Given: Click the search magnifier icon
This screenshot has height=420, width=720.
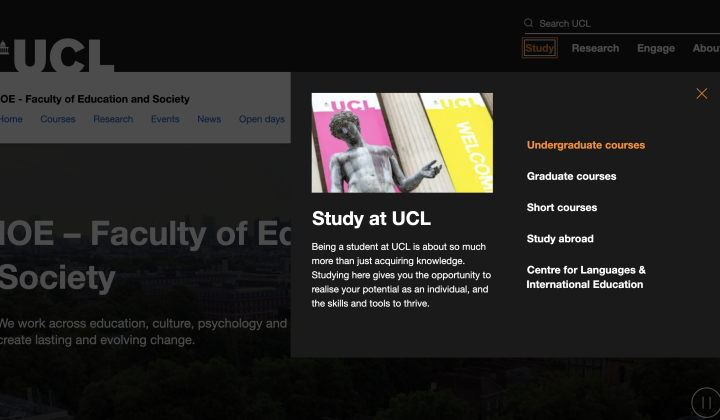Looking at the screenshot, I should click(x=529, y=23).
